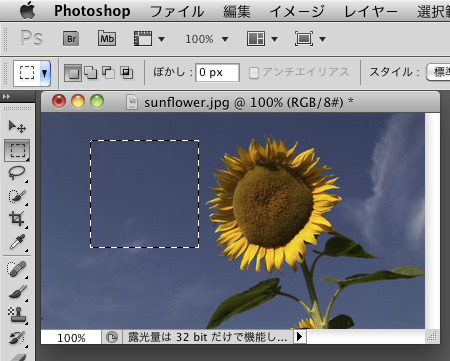Open the Photoshop application menu
The image size is (450, 361).
[92, 11]
